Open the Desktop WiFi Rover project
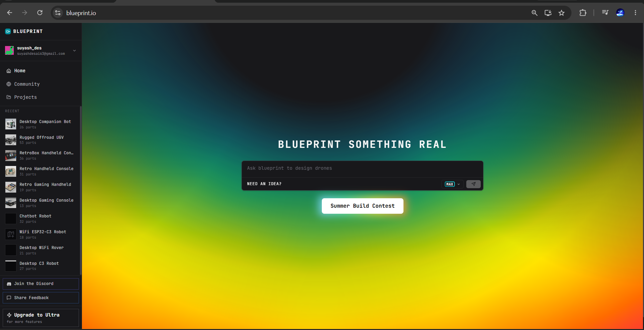Screen dimensions: 644x330 (x=41, y=250)
